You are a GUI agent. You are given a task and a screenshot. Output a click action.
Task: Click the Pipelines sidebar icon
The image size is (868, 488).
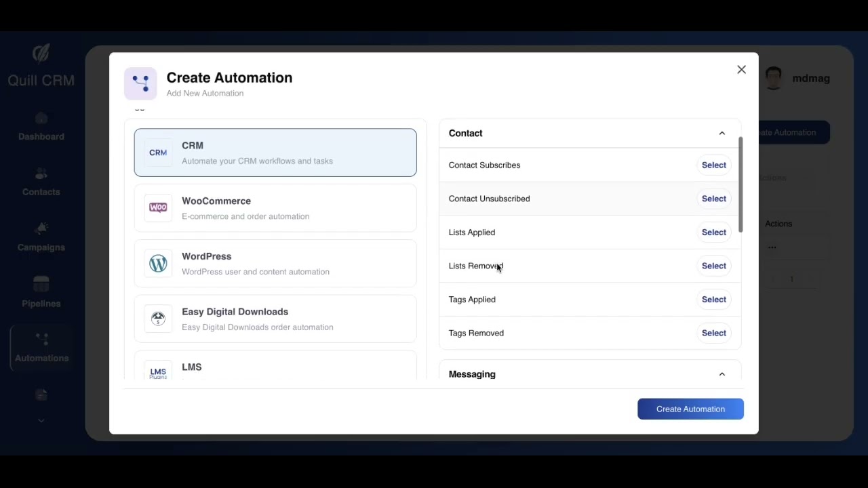pos(41,283)
